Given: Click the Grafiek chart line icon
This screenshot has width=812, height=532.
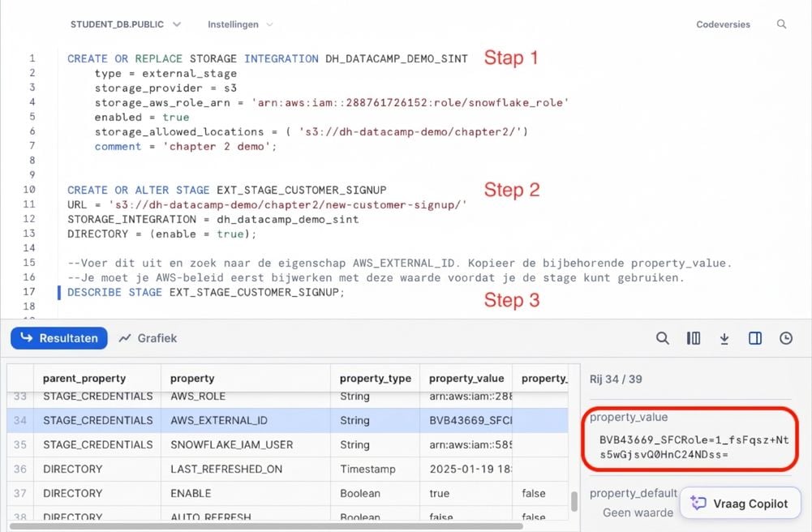Looking at the screenshot, I should [x=125, y=338].
